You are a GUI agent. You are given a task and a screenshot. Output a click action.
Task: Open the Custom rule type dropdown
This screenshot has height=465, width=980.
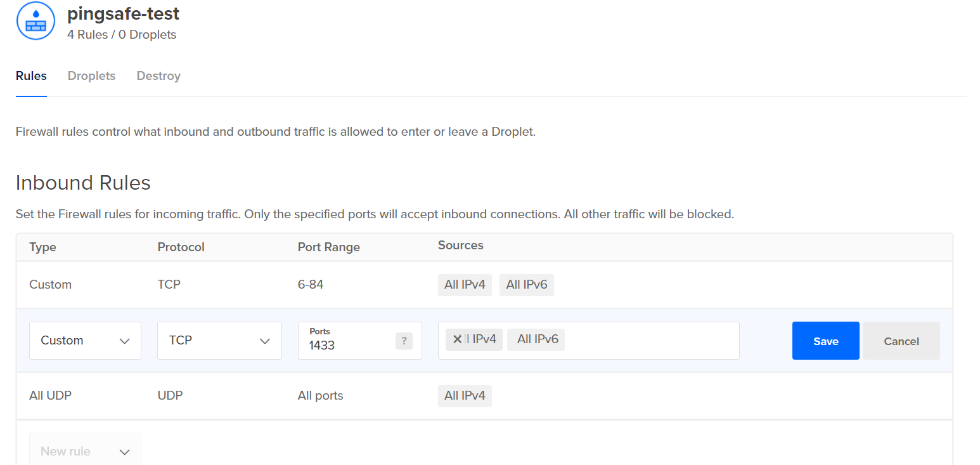(85, 341)
